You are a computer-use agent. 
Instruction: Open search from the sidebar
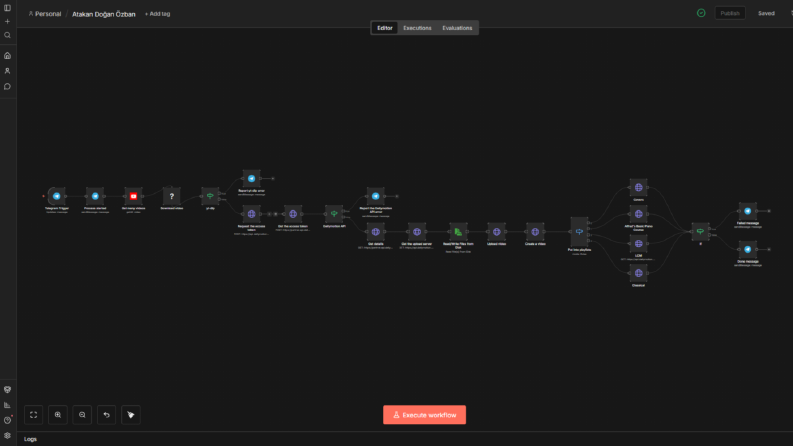click(x=8, y=35)
